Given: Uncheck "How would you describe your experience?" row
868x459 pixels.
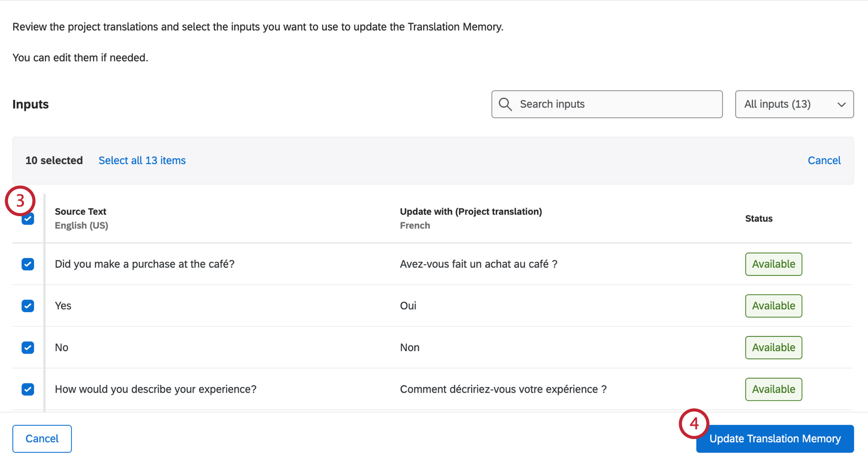Looking at the screenshot, I should (27, 389).
